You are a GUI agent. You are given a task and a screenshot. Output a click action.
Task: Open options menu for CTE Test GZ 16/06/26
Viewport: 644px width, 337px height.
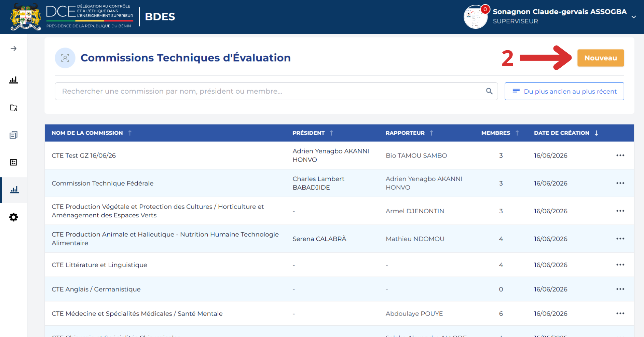pyautogui.click(x=620, y=156)
